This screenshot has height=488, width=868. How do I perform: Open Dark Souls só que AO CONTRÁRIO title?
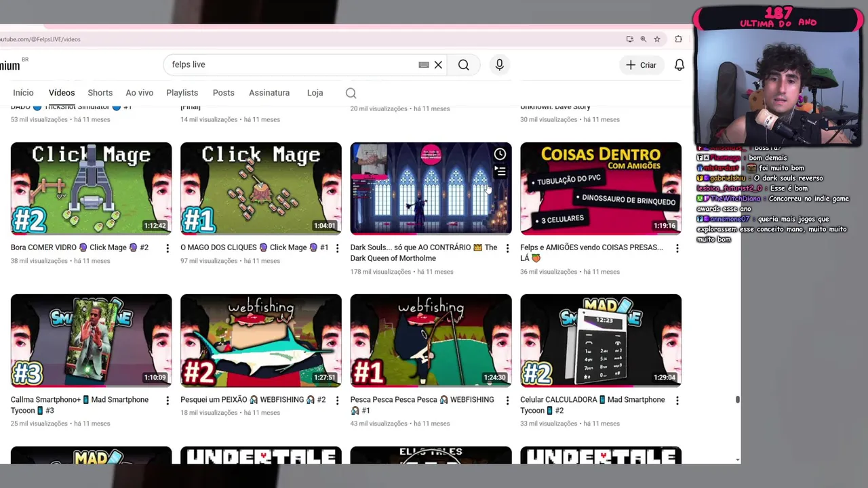(x=424, y=253)
